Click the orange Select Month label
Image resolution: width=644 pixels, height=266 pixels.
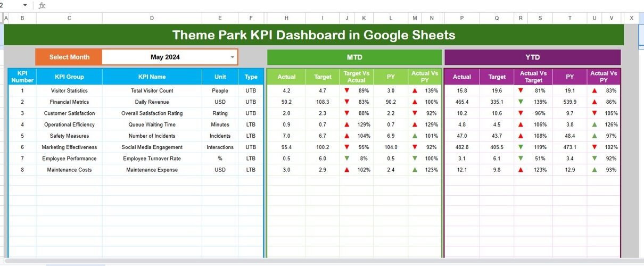pos(69,57)
